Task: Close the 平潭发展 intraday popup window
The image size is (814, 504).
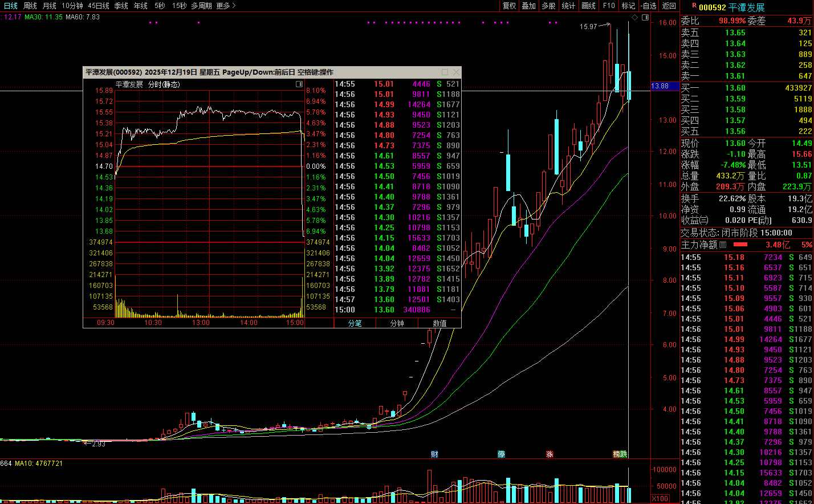Action: click(456, 72)
